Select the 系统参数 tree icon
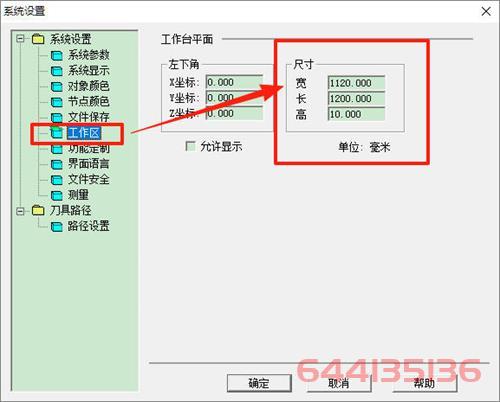Image resolution: width=500 pixels, height=402 pixels. pos(57,55)
